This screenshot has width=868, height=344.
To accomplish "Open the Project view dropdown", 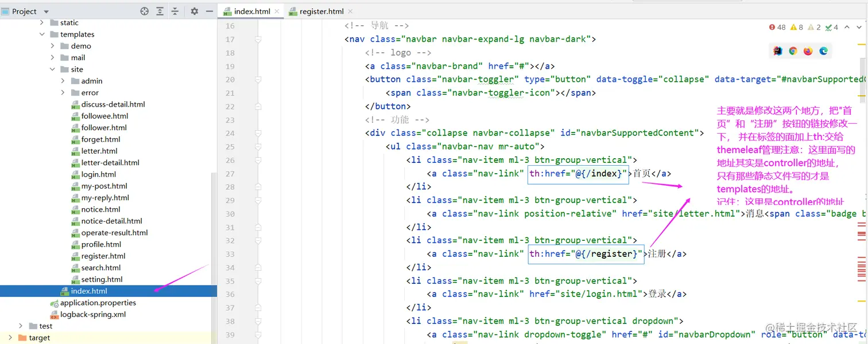I will tap(46, 11).
